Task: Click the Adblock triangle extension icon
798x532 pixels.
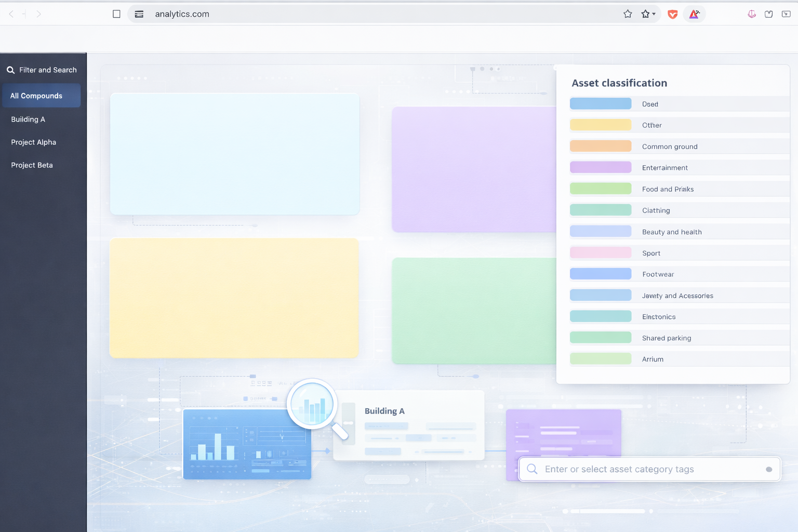Action: [x=695, y=14]
